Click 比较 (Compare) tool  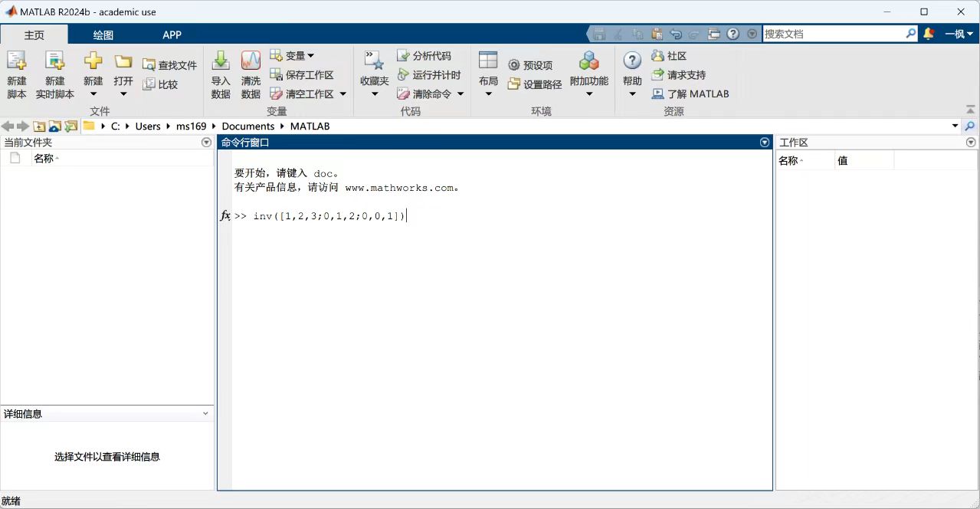coord(160,84)
